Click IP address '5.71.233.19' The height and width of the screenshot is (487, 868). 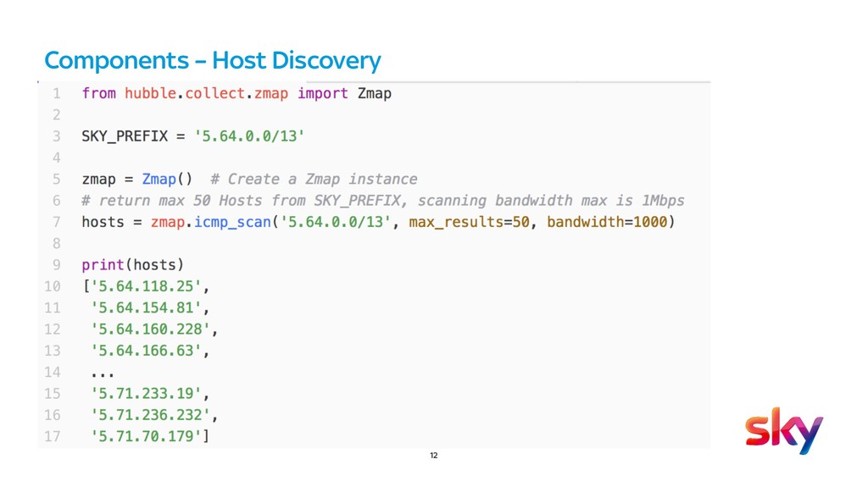pyautogui.click(x=146, y=394)
